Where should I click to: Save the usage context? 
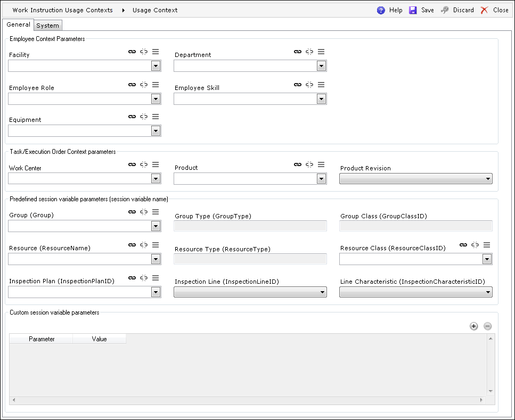tap(421, 10)
